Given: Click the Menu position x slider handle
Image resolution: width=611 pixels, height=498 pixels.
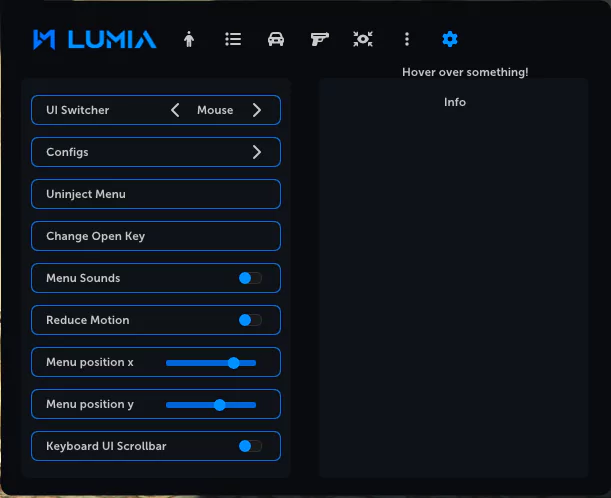Looking at the screenshot, I should click(x=234, y=363).
